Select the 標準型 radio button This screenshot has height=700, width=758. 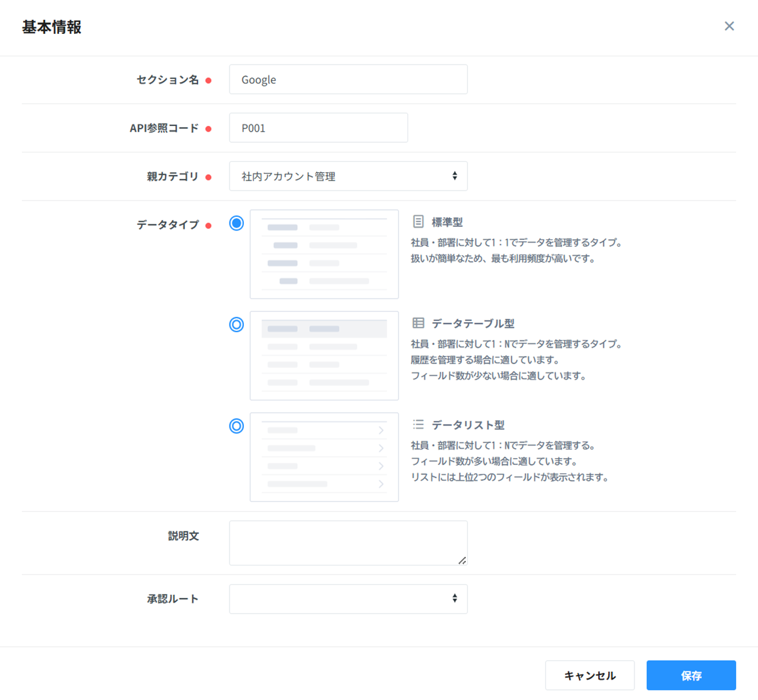pyautogui.click(x=236, y=223)
